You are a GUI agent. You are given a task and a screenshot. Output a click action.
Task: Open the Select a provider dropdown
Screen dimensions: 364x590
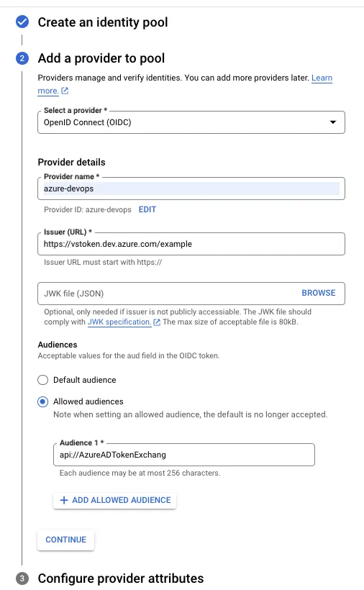click(x=191, y=122)
